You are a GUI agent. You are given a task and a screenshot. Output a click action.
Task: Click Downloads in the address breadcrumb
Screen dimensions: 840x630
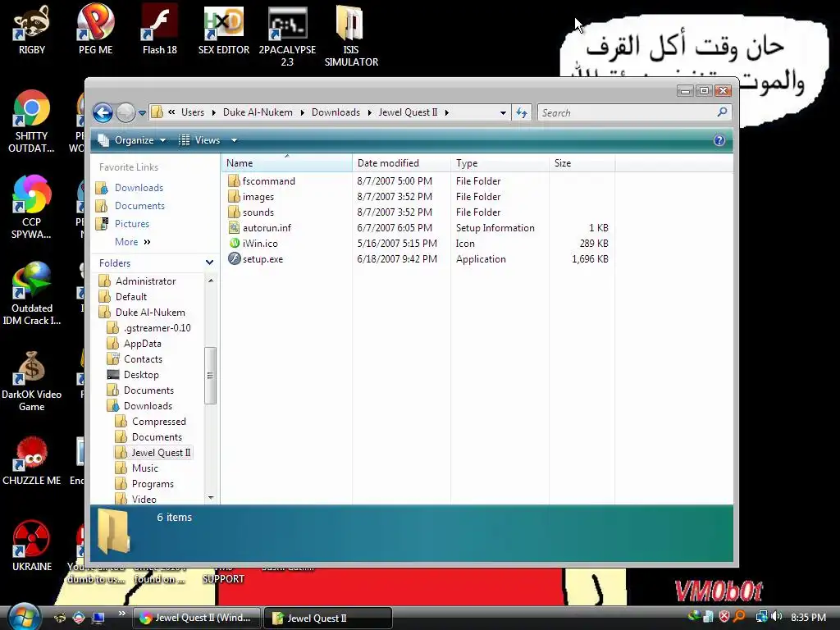pyautogui.click(x=336, y=112)
